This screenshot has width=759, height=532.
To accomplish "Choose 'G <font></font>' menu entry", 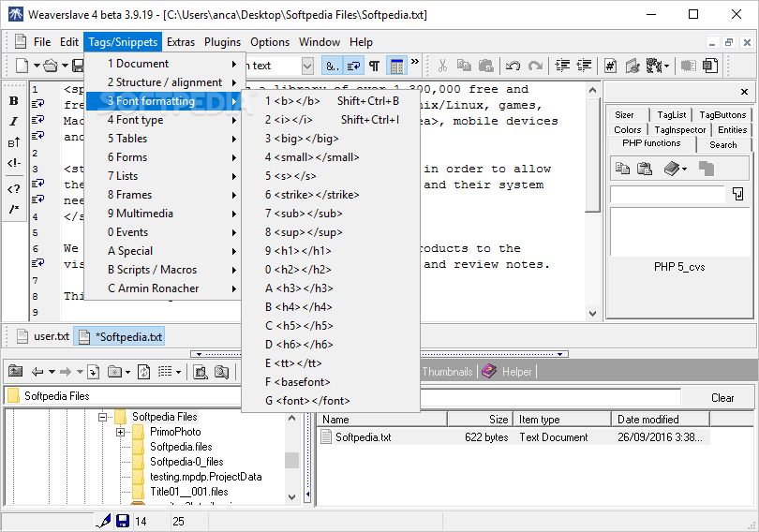I will point(331,401).
